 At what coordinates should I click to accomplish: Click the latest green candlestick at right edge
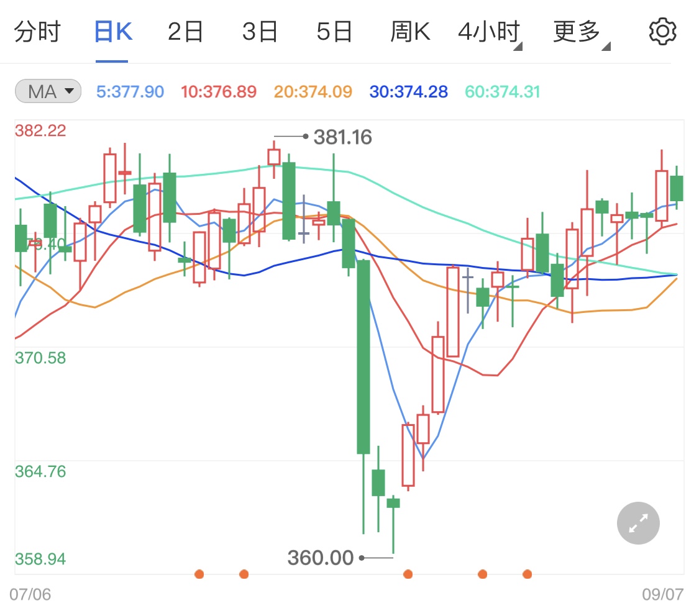click(676, 188)
